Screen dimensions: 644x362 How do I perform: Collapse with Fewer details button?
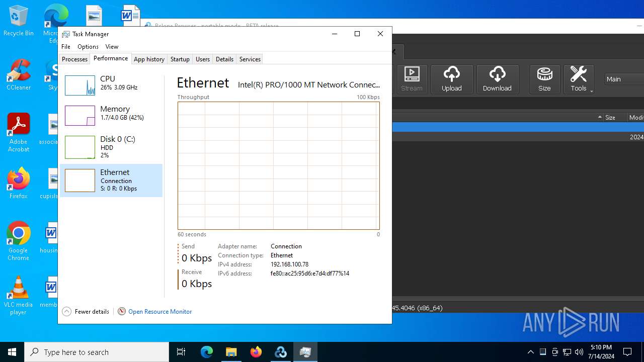pyautogui.click(x=86, y=311)
